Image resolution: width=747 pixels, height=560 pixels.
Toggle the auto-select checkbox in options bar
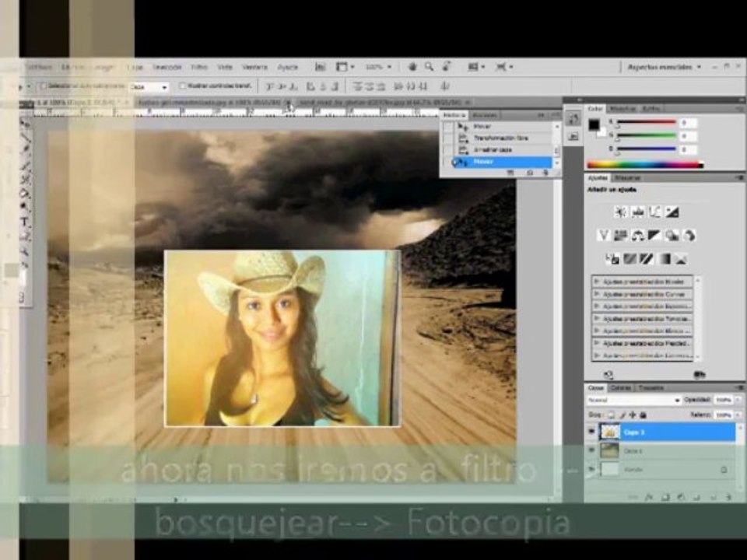[43, 86]
